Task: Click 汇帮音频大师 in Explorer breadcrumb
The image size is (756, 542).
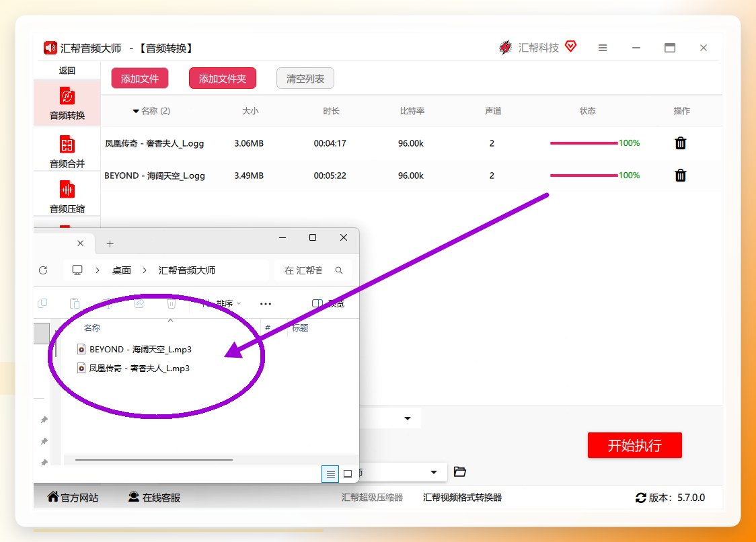Action: click(x=187, y=270)
